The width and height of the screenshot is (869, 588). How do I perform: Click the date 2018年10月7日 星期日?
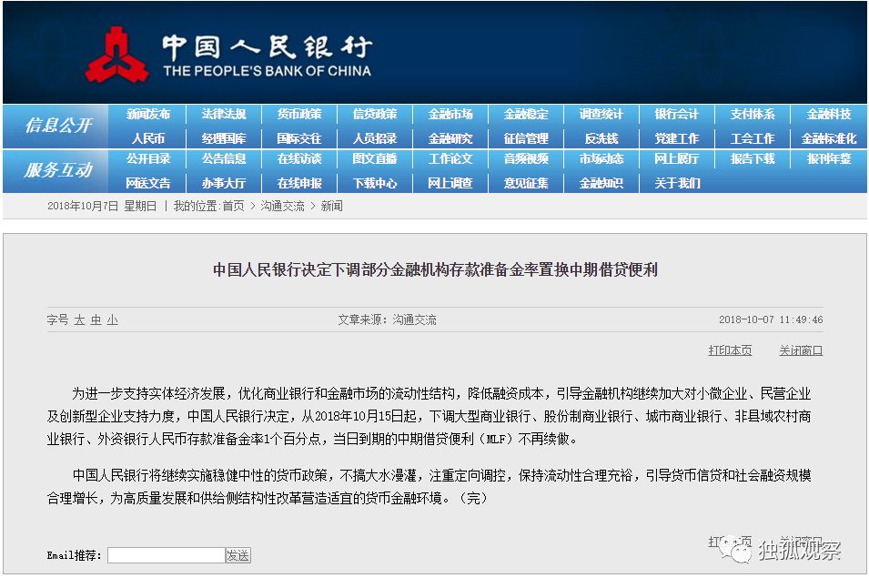tap(102, 206)
